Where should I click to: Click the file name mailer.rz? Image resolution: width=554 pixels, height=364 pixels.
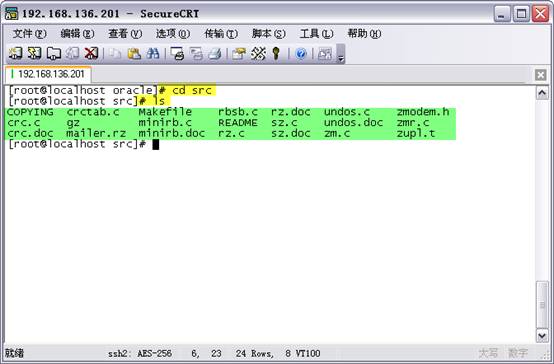point(96,133)
